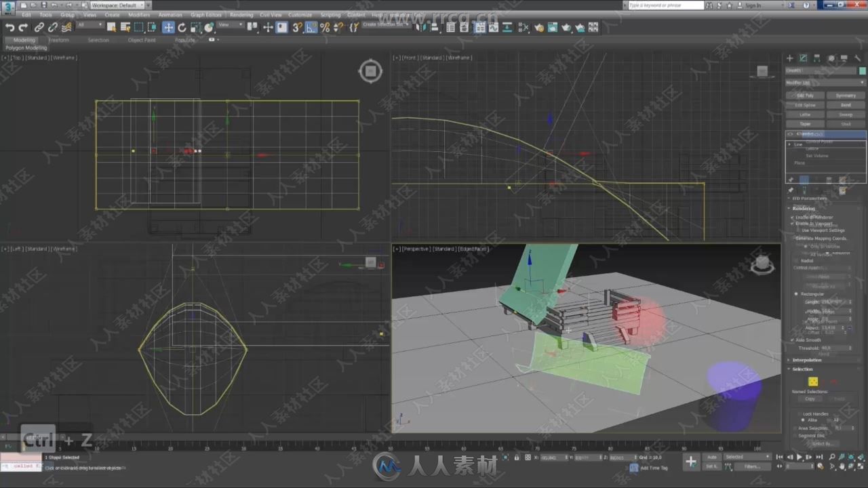Toggle Window/Crossing selection mode

point(152,27)
